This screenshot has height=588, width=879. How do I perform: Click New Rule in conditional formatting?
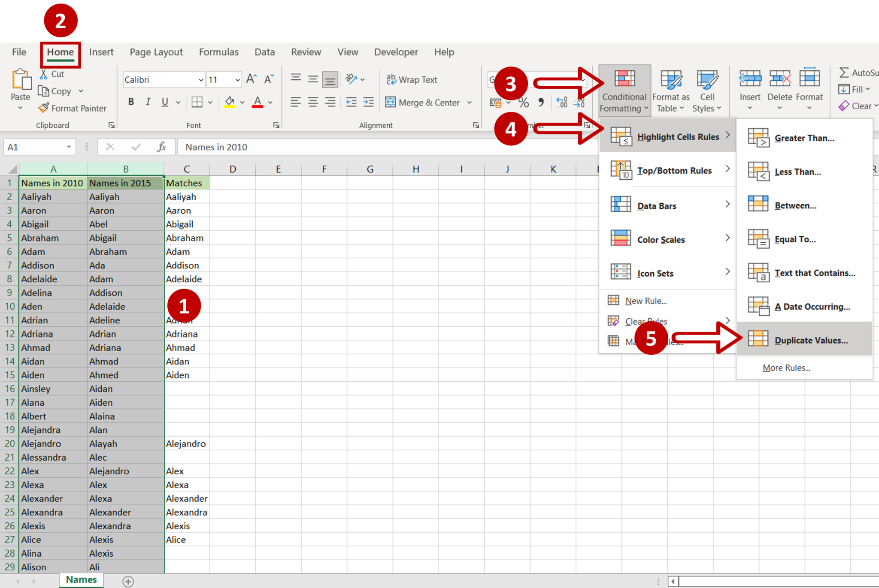coord(645,301)
